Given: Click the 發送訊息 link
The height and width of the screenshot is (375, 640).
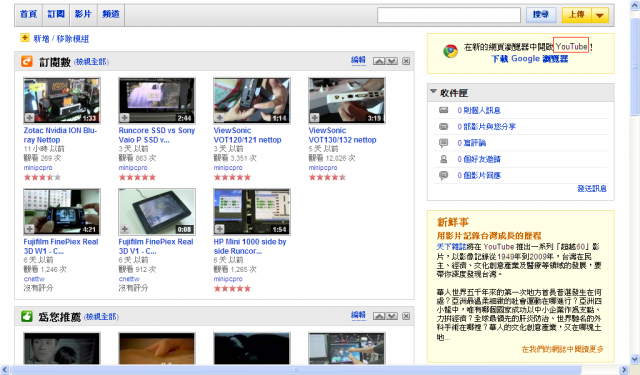Looking at the screenshot, I should point(592,188).
